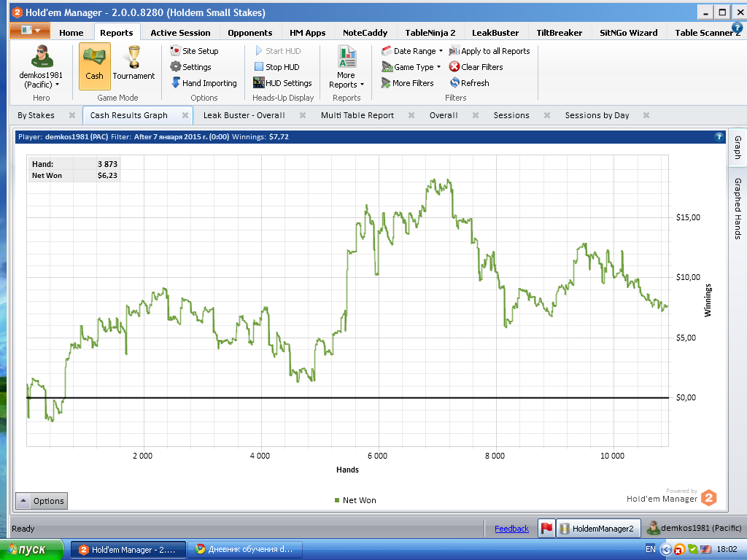Click the red flag status bar icon
The height and width of the screenshot is (560, 747).
[547, 528]
